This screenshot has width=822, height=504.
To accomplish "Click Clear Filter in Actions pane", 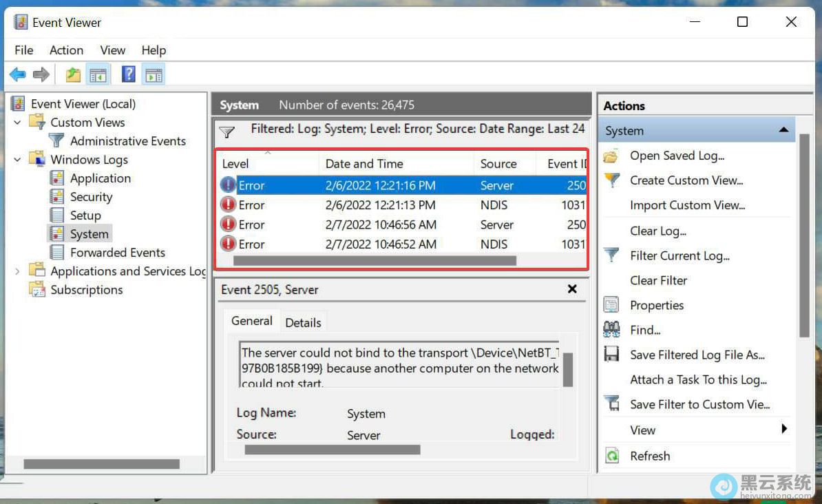I will 658,280.
